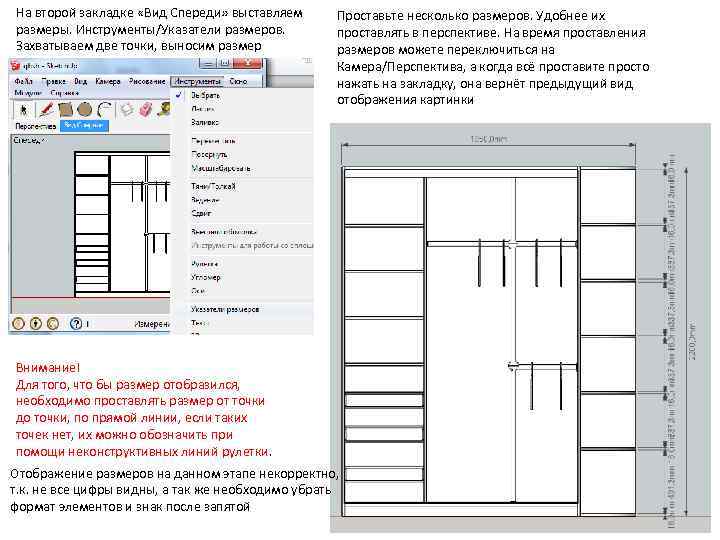Choose Повернуть in the tools menu
Image resolution: width=720 pixels, height=540 pixels.
pyautogui.click(x=209, y=155)
